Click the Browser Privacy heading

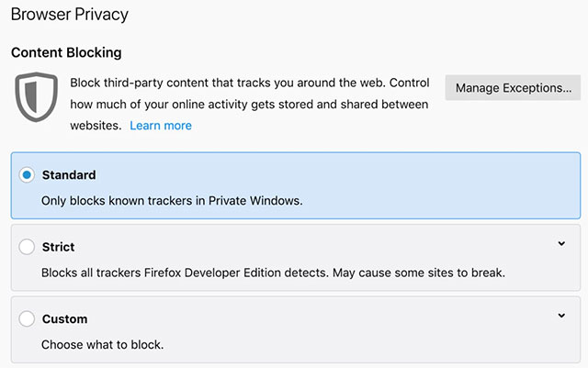coord(69,15)
